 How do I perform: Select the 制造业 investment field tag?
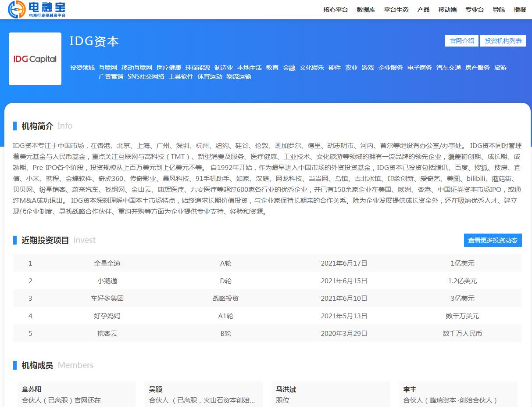click(224, 68)
